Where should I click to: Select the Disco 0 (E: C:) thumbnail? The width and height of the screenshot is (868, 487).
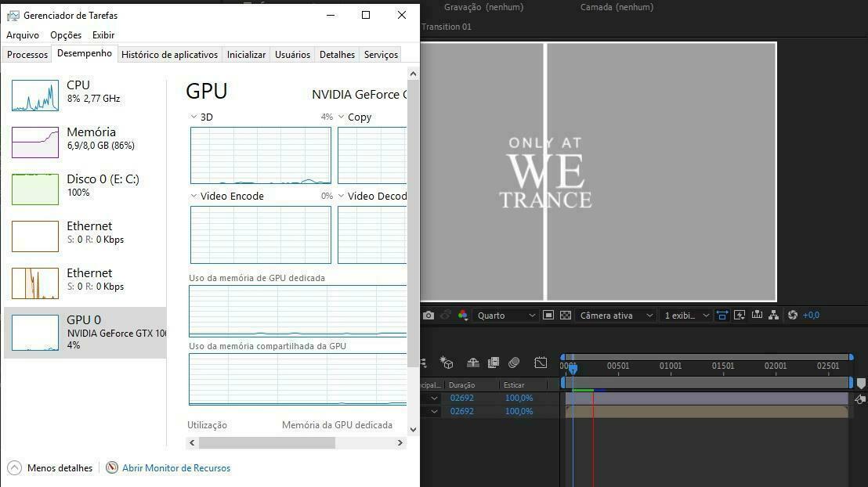35,189
